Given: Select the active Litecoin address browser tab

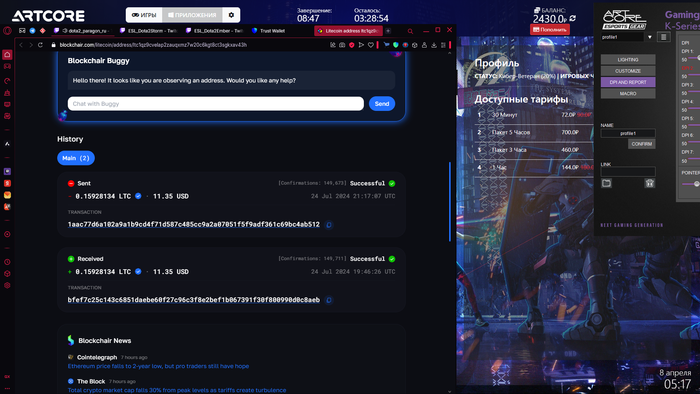Looking at the screenshot, I should [348, 31].
